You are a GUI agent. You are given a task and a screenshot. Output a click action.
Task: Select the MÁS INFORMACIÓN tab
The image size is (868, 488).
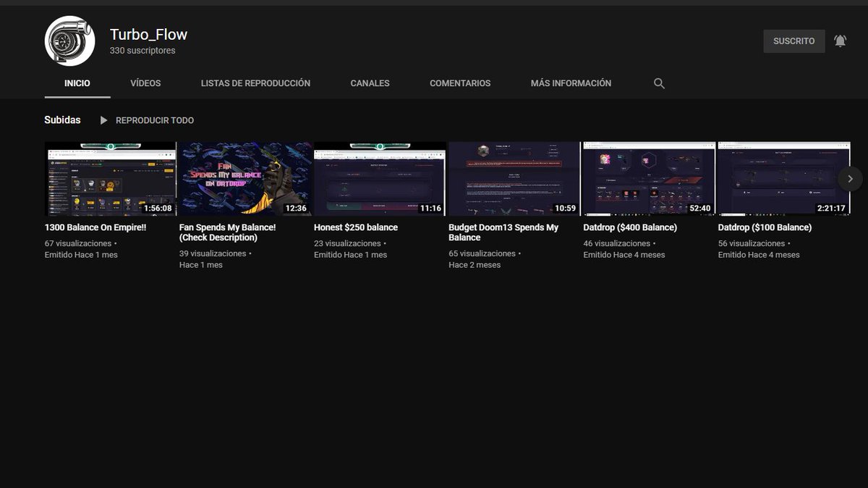571,83
